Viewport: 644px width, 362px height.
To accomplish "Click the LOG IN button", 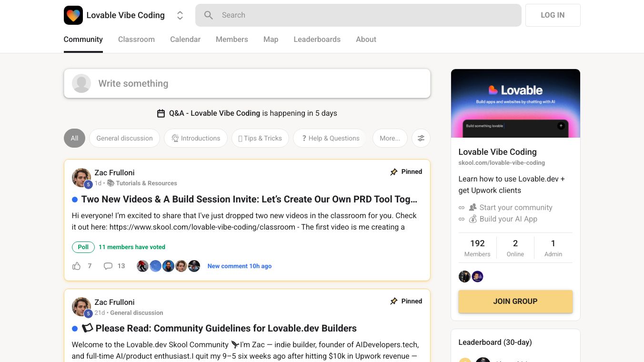I will click(553, 15).
